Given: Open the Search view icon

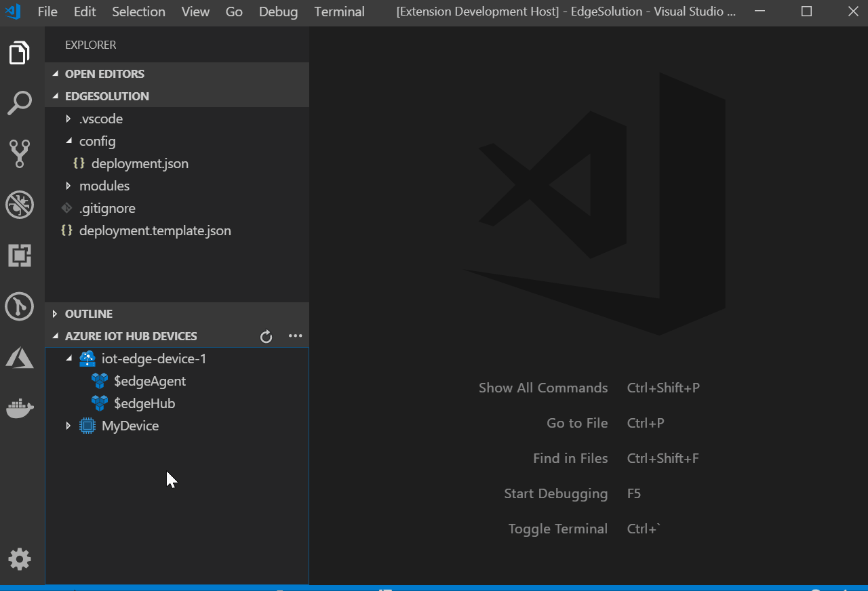Looking at the screenshot, I should 20,103.
